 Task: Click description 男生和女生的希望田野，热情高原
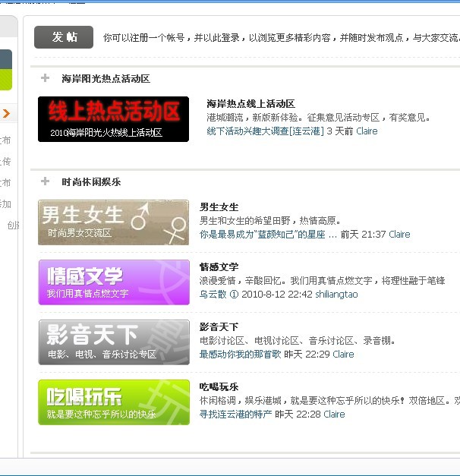click(270, 220)
